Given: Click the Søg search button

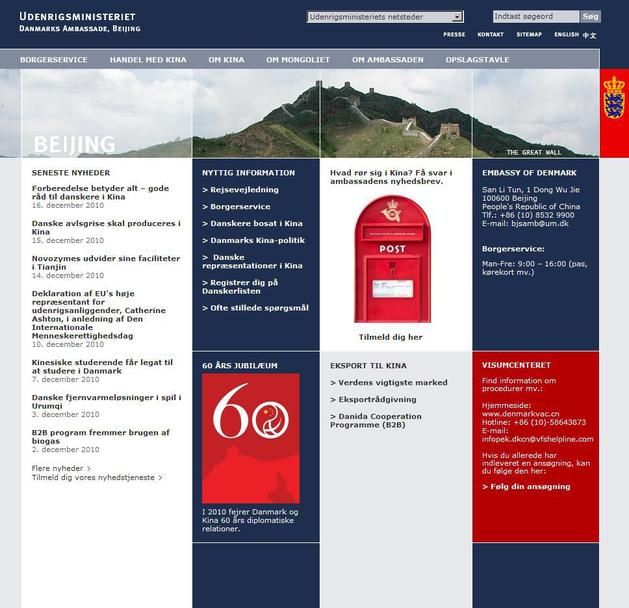Looking at the screenshot, I should pos(590,16).
